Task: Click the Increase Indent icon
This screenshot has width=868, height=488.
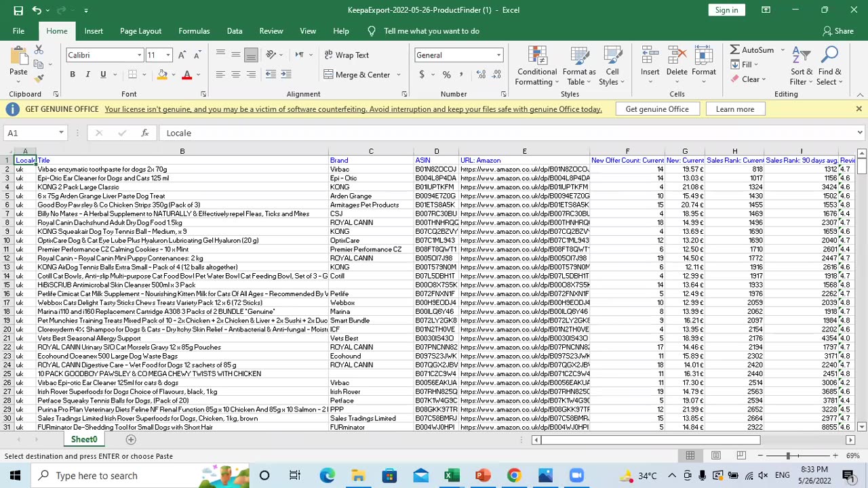Action: 285,75
